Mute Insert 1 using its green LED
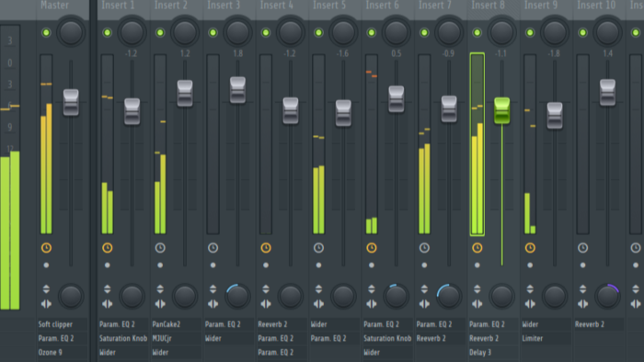This screenshot has height=362, width=644. click(108, 32)
